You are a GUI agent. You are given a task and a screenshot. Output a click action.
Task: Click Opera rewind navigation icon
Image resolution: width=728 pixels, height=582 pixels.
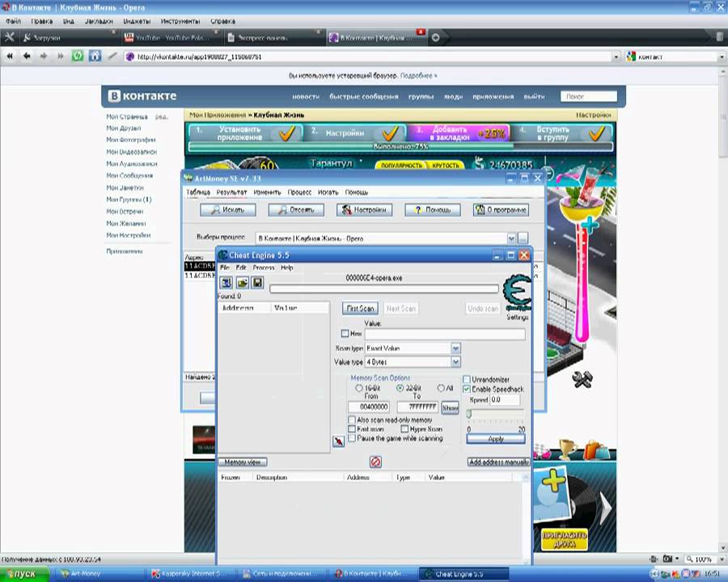[10, 56]
